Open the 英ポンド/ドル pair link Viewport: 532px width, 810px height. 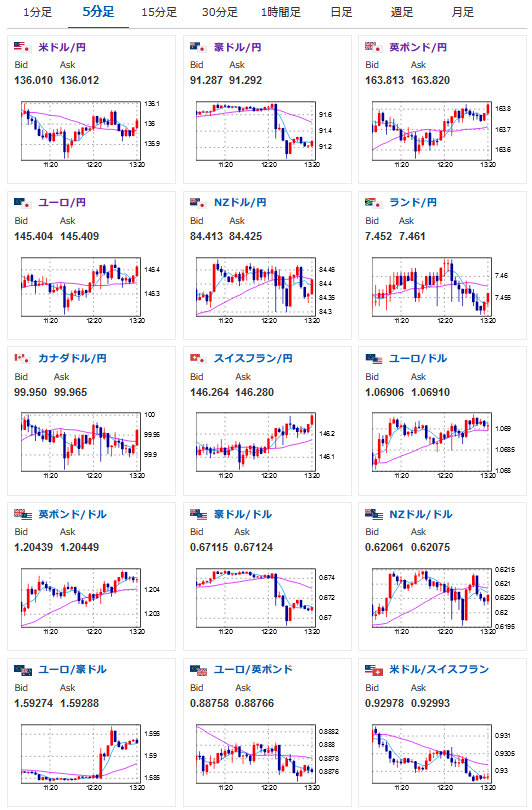pyautogui.click(x=72, y=515)
